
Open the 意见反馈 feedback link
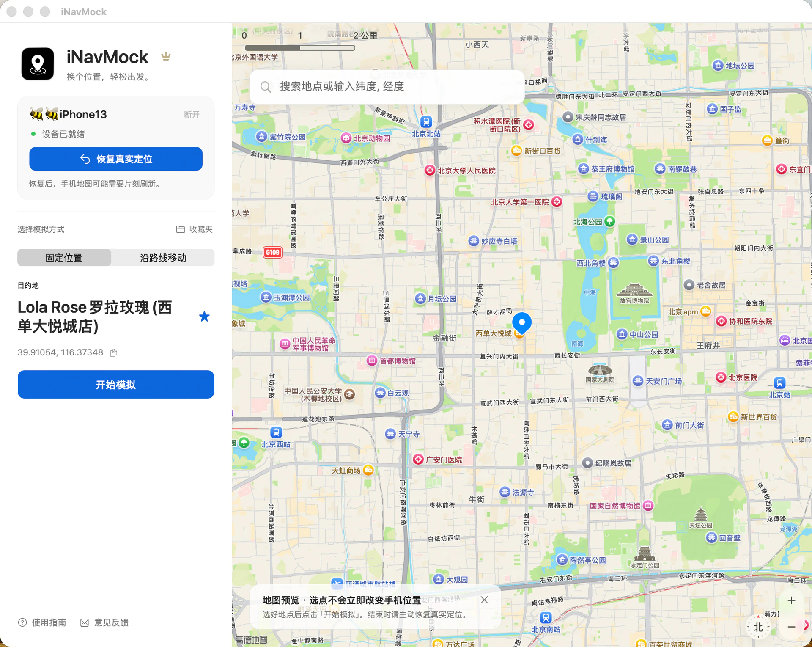point(104,622)
